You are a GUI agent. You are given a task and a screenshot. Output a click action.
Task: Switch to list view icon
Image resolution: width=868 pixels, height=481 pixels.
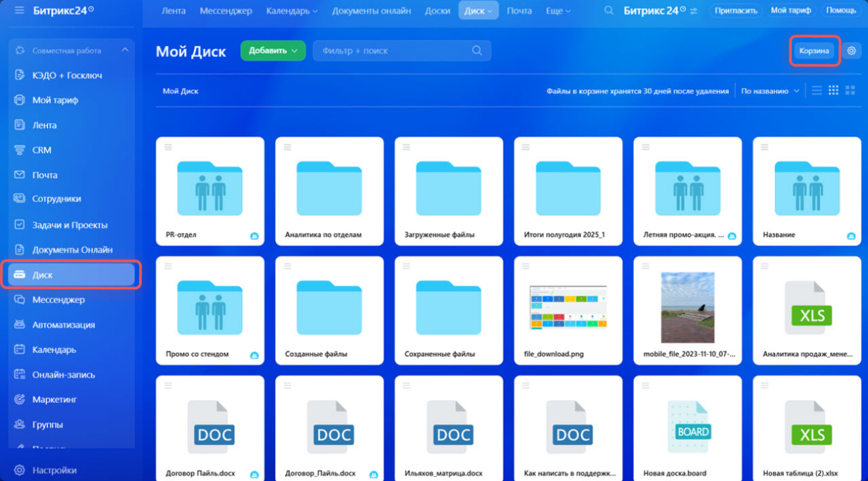[817, 90]
